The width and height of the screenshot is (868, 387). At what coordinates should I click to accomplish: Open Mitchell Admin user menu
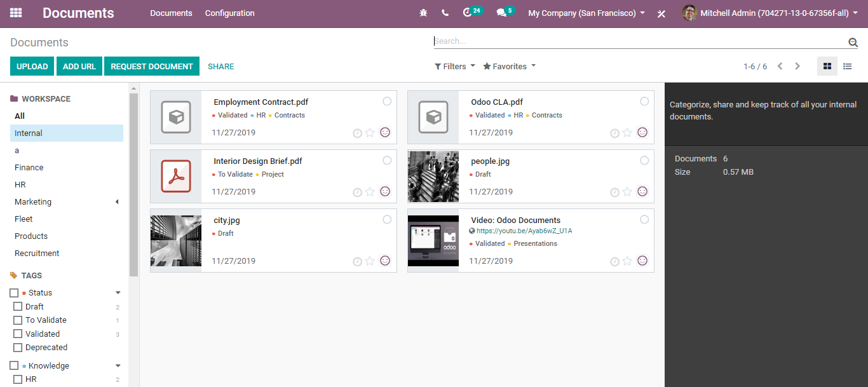(770, 13)
